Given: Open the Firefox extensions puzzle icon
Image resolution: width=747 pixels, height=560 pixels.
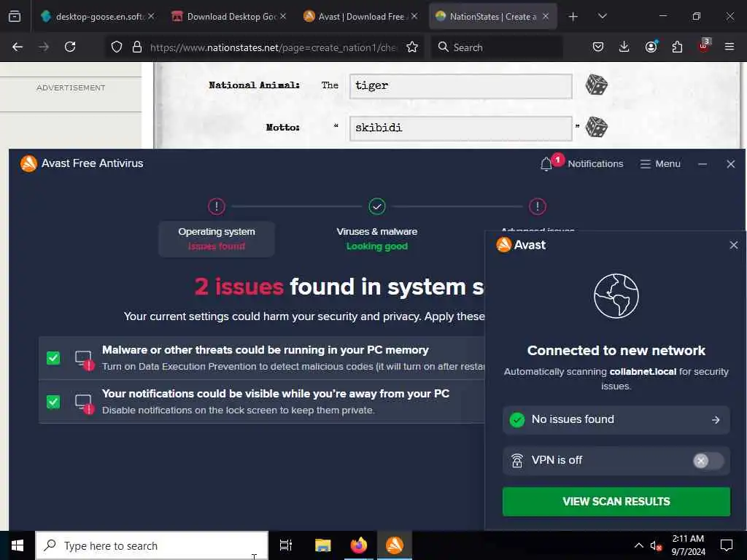Looking at the screenshot, I should [x=677, y=47].
